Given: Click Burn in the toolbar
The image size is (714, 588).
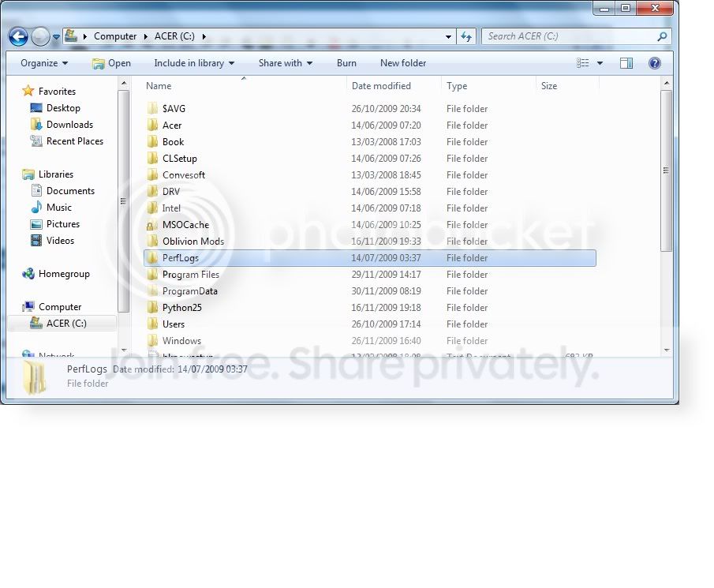Looking at the screenshot, I should (x=346, y=63).
